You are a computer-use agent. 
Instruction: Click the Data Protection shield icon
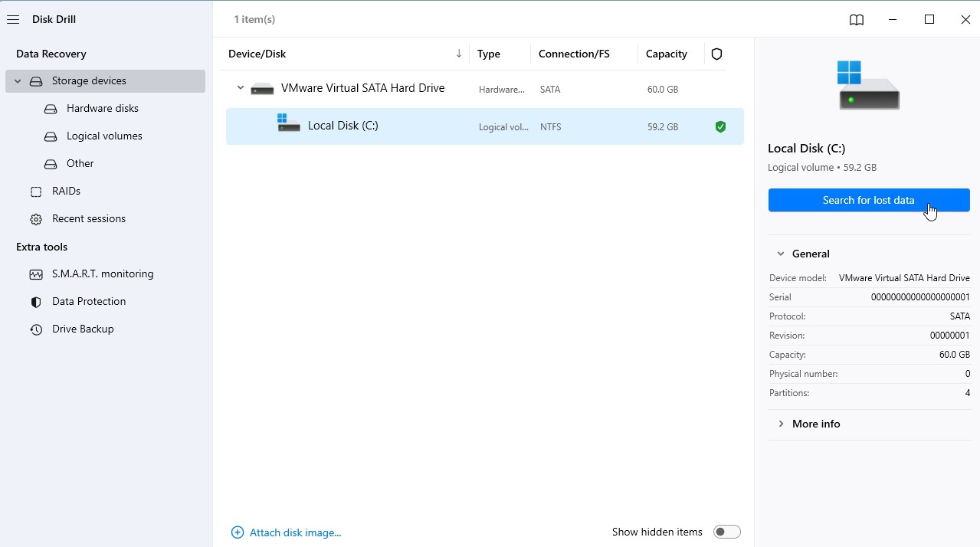pyautogui.click(x=36, y=302)
